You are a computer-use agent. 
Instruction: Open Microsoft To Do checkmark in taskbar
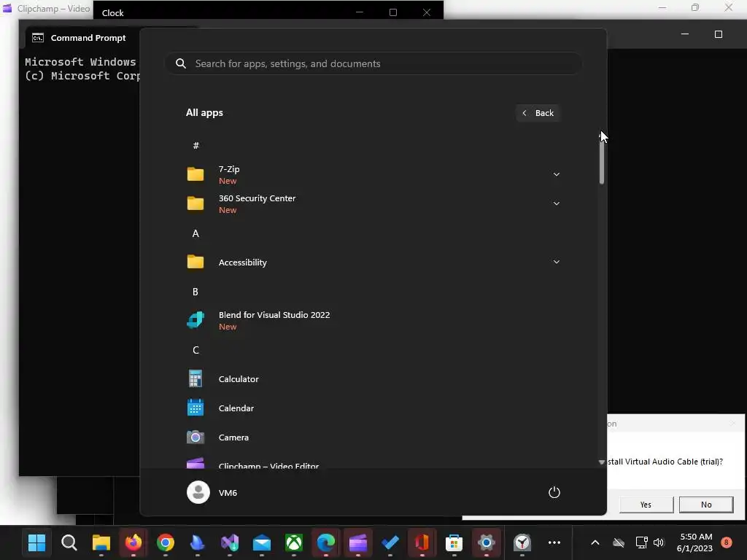tap(390, 542)
